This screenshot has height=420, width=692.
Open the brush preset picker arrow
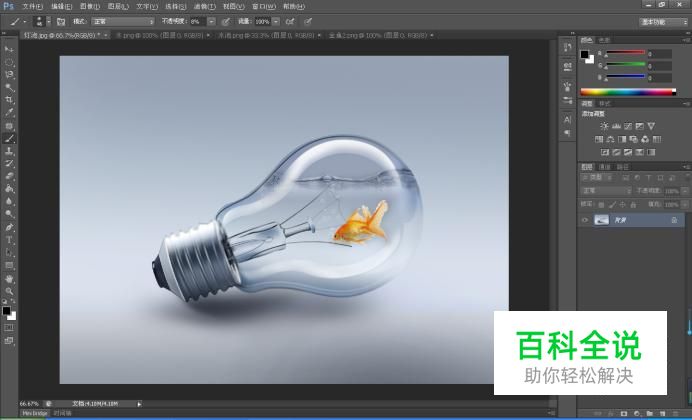point(49,21)
